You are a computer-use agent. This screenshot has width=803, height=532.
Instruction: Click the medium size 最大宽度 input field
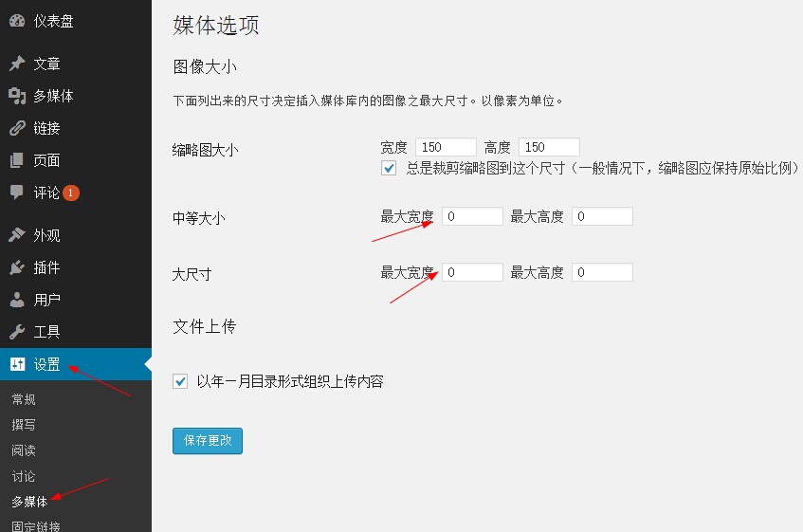pyautogui.click(x=472, y=216)
